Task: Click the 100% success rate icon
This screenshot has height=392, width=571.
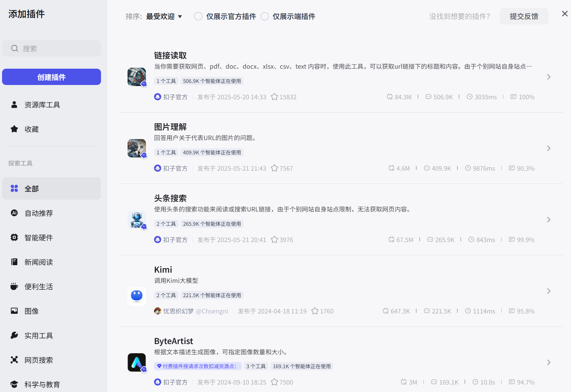Action: click(x=514, y=97)
